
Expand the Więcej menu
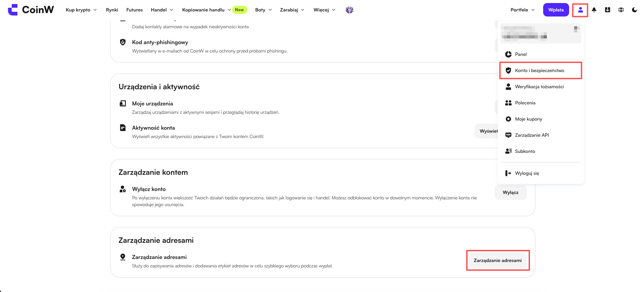(325, 10)
